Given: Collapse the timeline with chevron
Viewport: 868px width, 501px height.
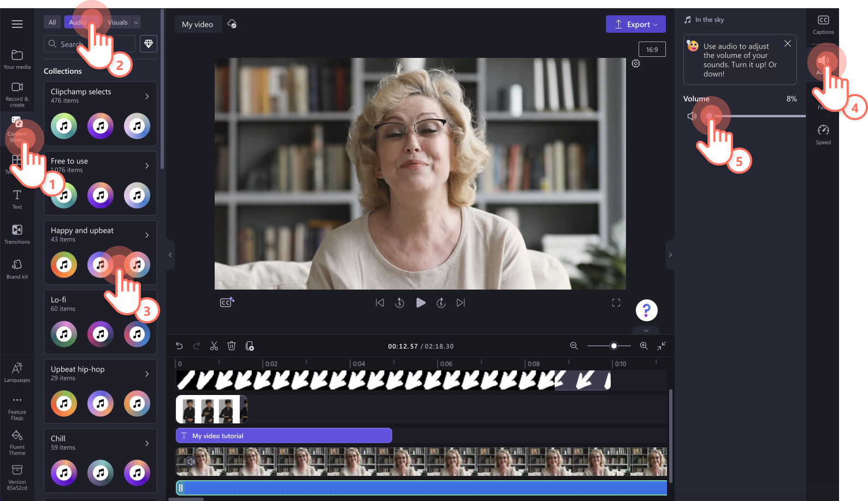Looking at the screenshot, I should tap(646, 331).
